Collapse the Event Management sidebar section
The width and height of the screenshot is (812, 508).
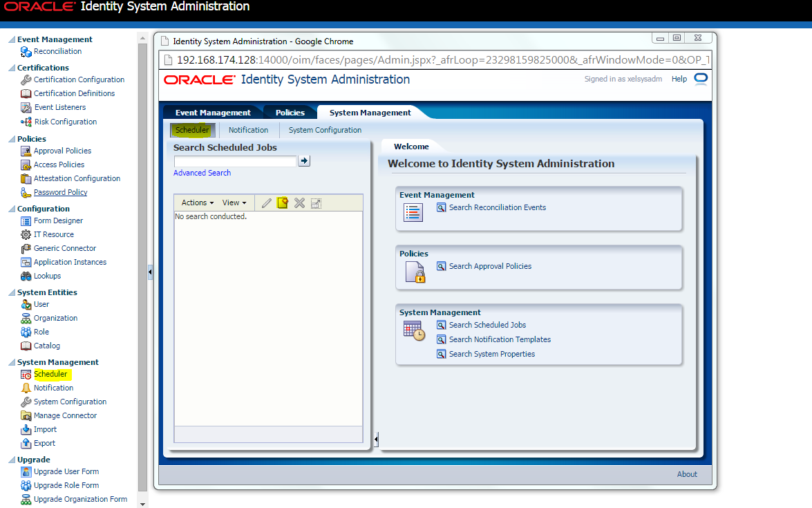[12, 39]
